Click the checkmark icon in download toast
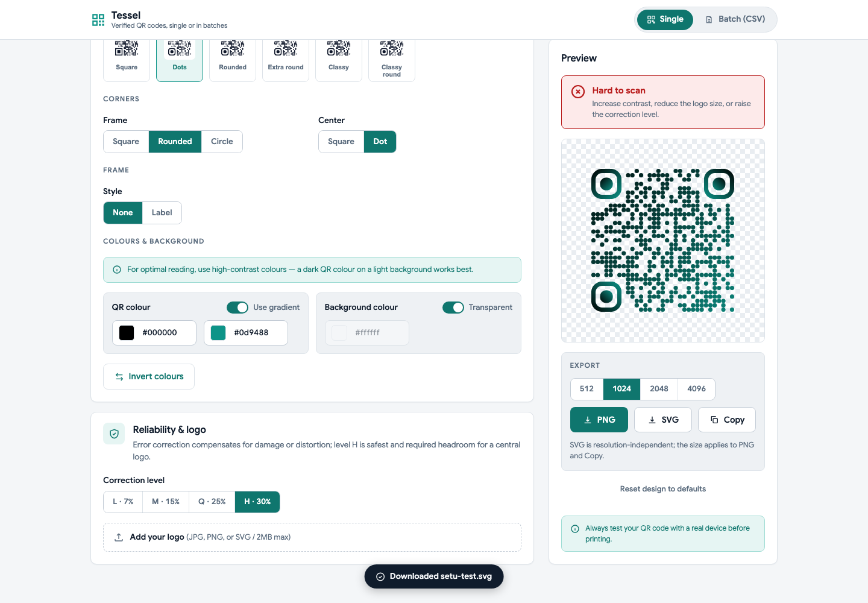 (380, 577)
